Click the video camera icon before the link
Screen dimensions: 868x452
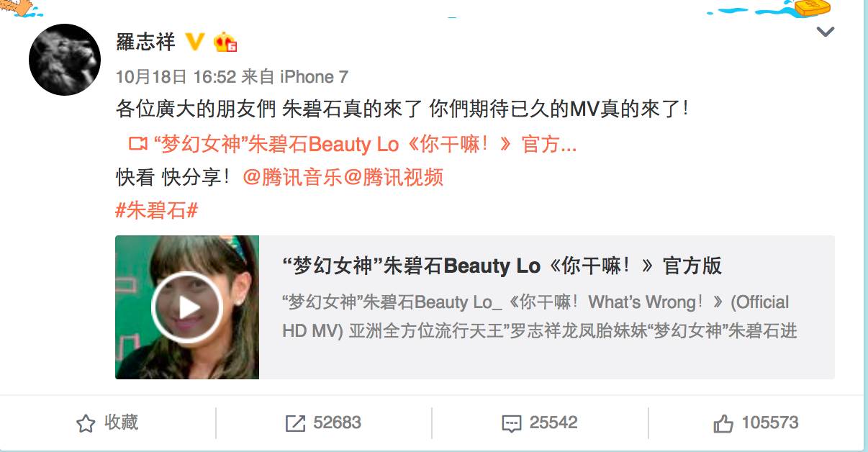[137, 144]
